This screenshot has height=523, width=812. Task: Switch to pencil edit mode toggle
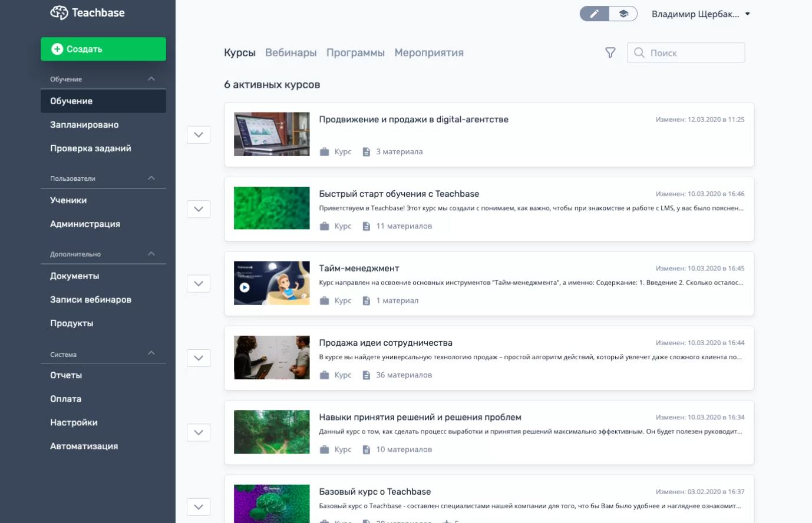[x=595, y=14]
